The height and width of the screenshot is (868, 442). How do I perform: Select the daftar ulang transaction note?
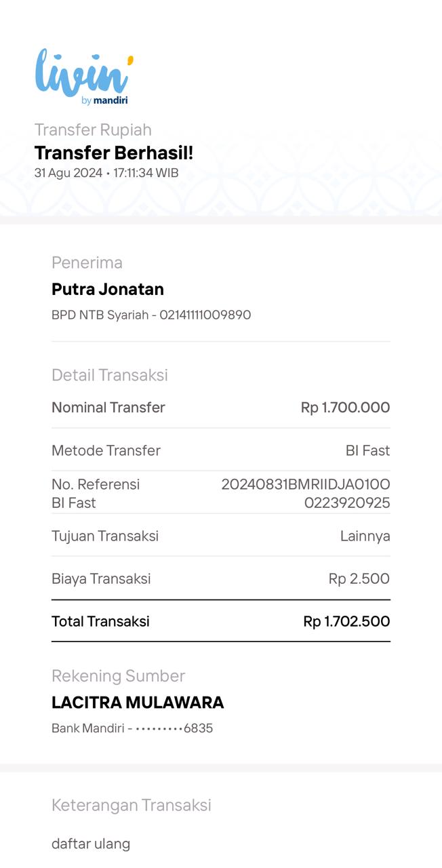click(x=91, y=844)
